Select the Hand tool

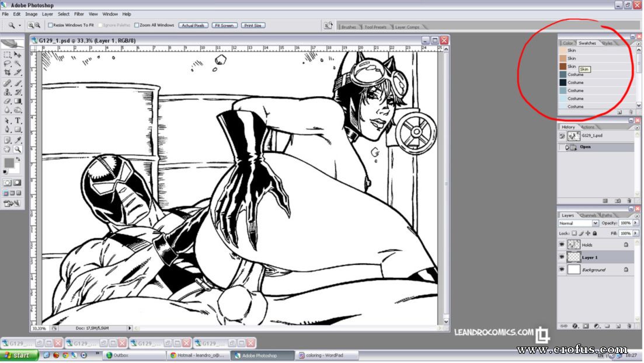(8, 149)
